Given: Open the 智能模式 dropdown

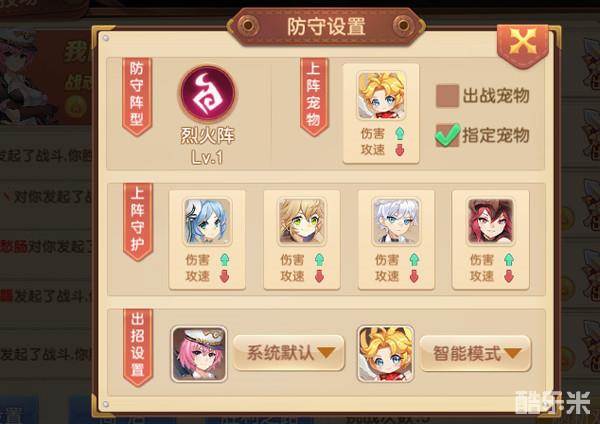Looking at the screenshot, I should coord(475,353).
